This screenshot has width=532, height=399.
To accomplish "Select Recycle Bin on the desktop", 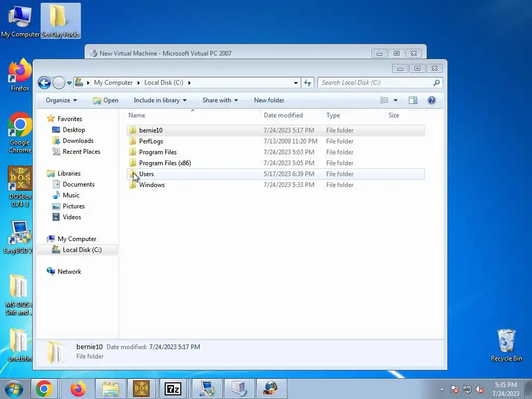I will coord(506,345).
